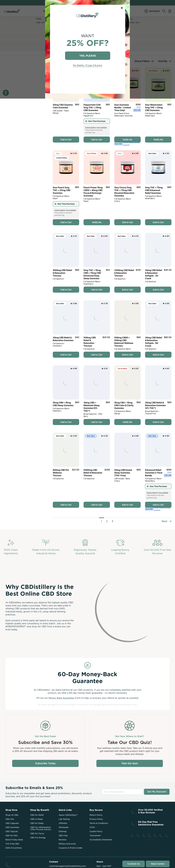The height and width of the screenshot is (868, 175).
Task: Select One-Time Purchase for Enhanced Relief 2-Pack Bundle
Action: click(158, 486)
